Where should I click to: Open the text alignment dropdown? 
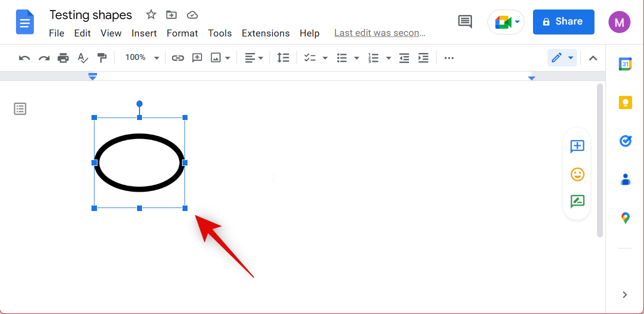254,58
